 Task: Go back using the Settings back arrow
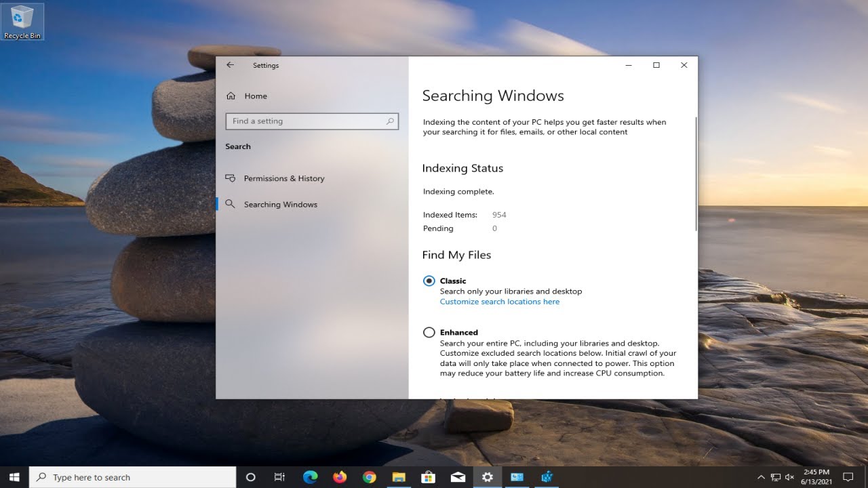coord(230,65)
